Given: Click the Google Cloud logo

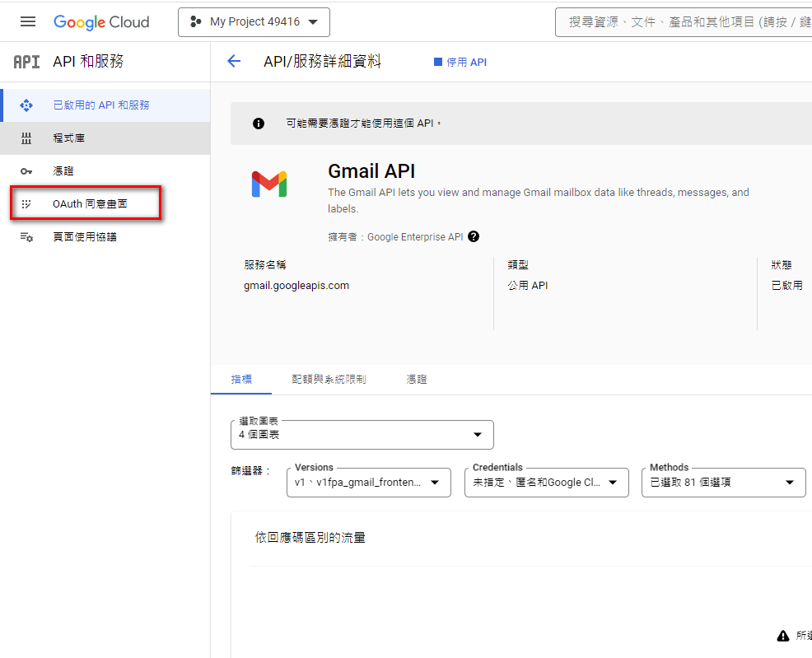Looking at the screenshot, I should pos(100,21).
